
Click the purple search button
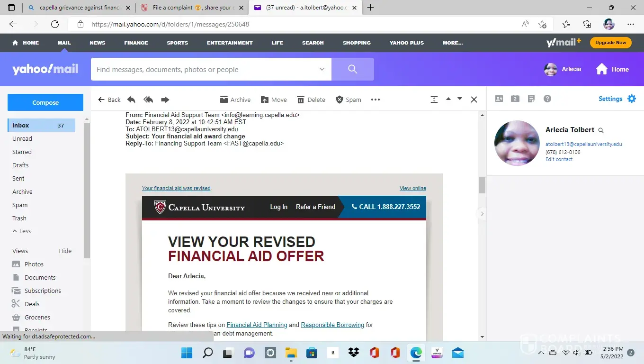[x=353, y=69]
